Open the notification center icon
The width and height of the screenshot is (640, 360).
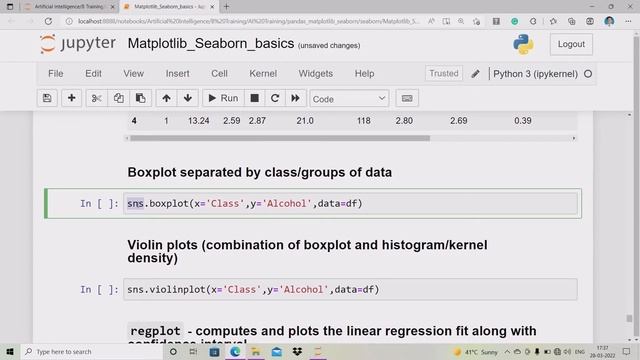tap(627, 351)
